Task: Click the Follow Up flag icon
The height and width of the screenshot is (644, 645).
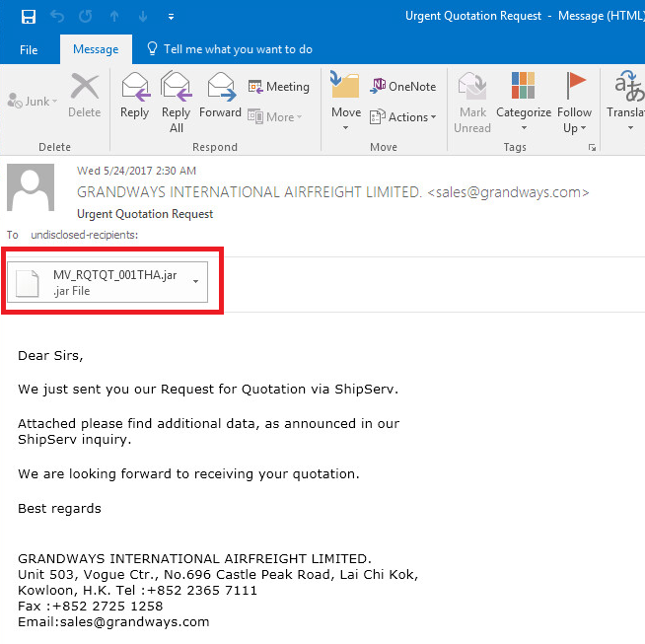Action: tap(575, 85)
